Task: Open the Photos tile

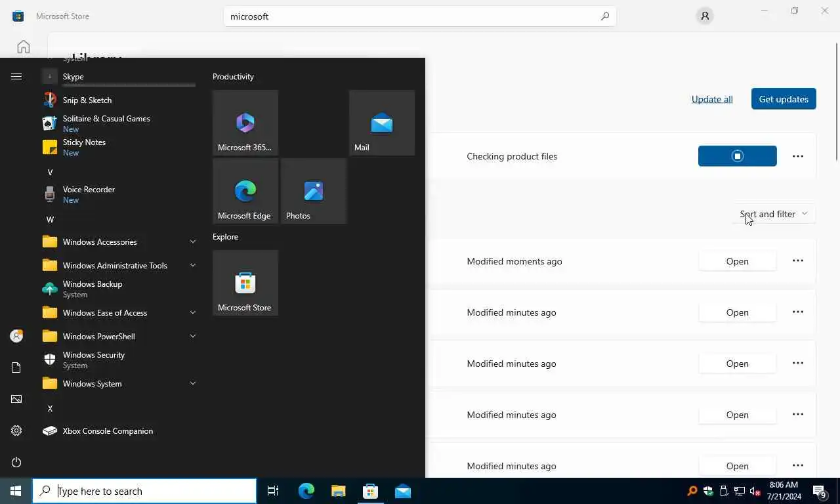Action: 314,191
